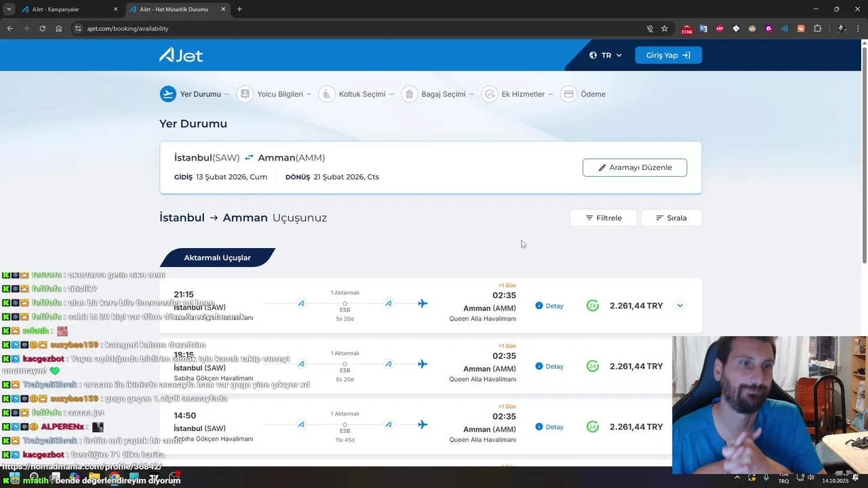868x488 pixels.
Task: Open Detay for the 21:15 flight
Action: [x=549, y=306]
